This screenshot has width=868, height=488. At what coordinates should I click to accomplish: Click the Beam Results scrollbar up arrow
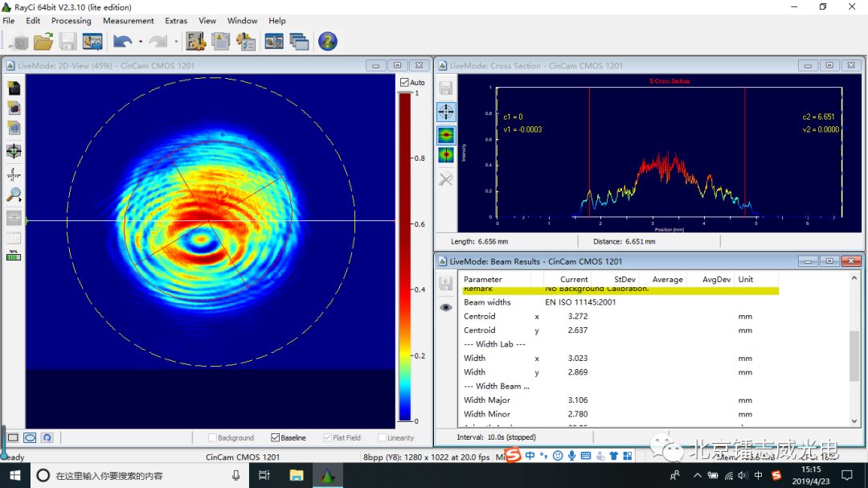(854, 278)
